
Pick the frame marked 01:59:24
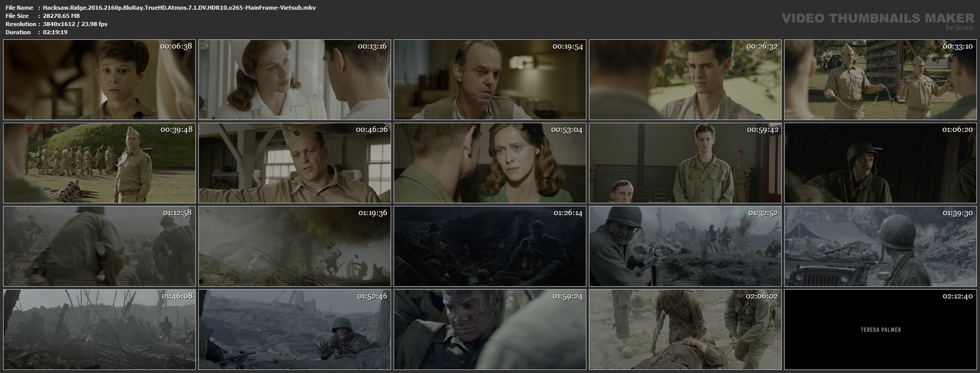(490, 330)
